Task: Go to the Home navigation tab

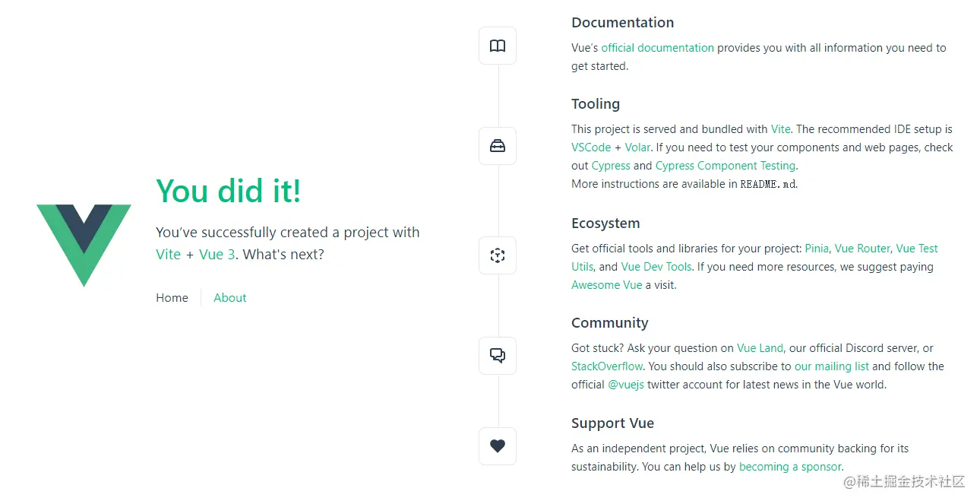Action: click(172, 298)
